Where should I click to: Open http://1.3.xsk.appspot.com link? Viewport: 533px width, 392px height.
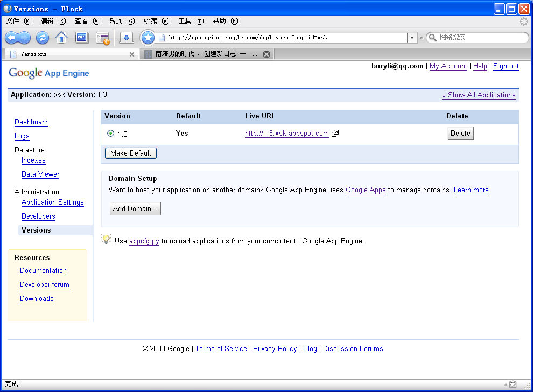286,134
